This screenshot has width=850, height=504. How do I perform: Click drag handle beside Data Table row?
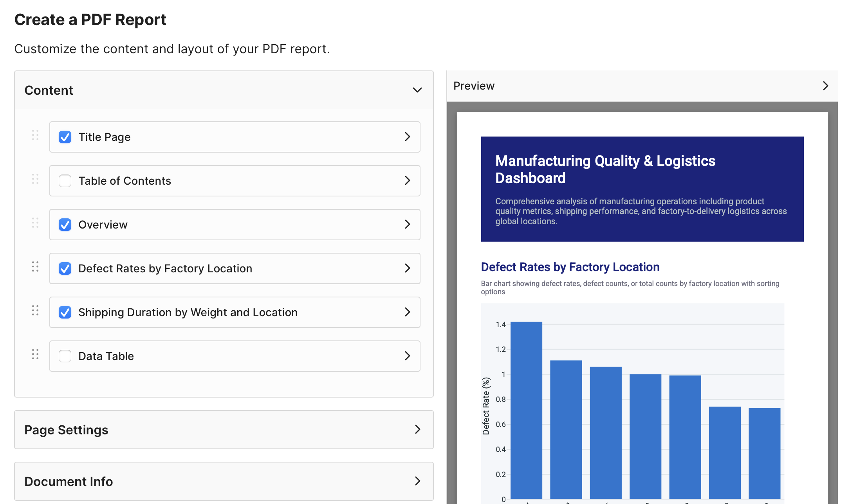tap(35, 355)
